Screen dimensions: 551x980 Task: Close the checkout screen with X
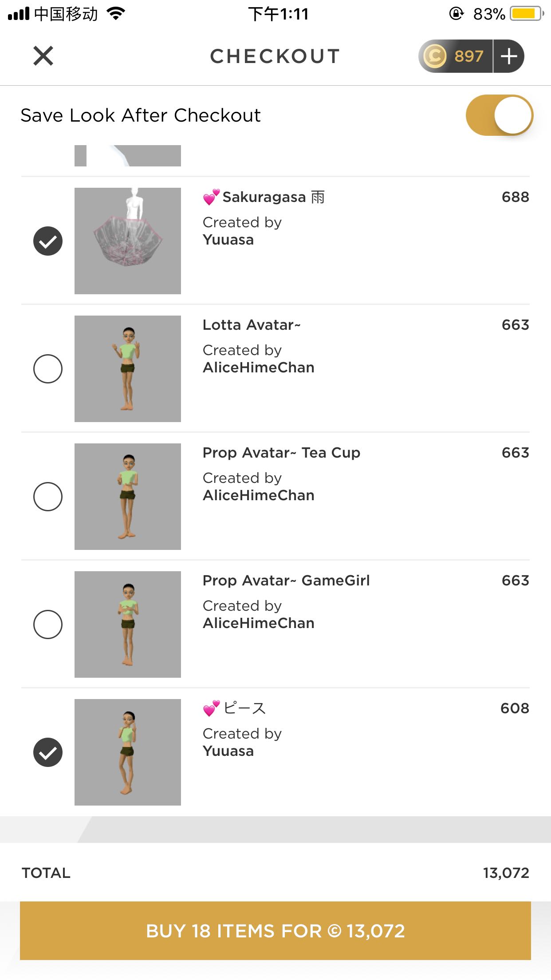(43, 56)
